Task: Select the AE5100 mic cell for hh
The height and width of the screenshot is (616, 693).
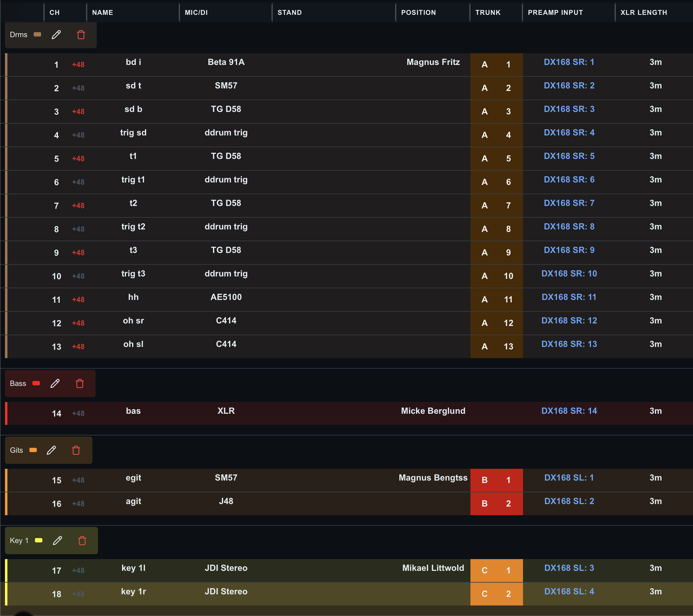Action: pyautogui.click(x=226, y=297)
